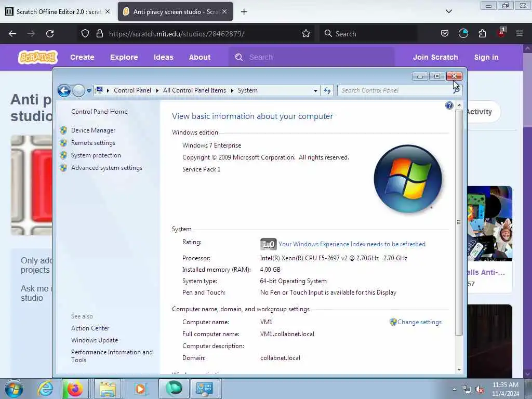Maximize the Control Panel System window

tap(437, 76)
